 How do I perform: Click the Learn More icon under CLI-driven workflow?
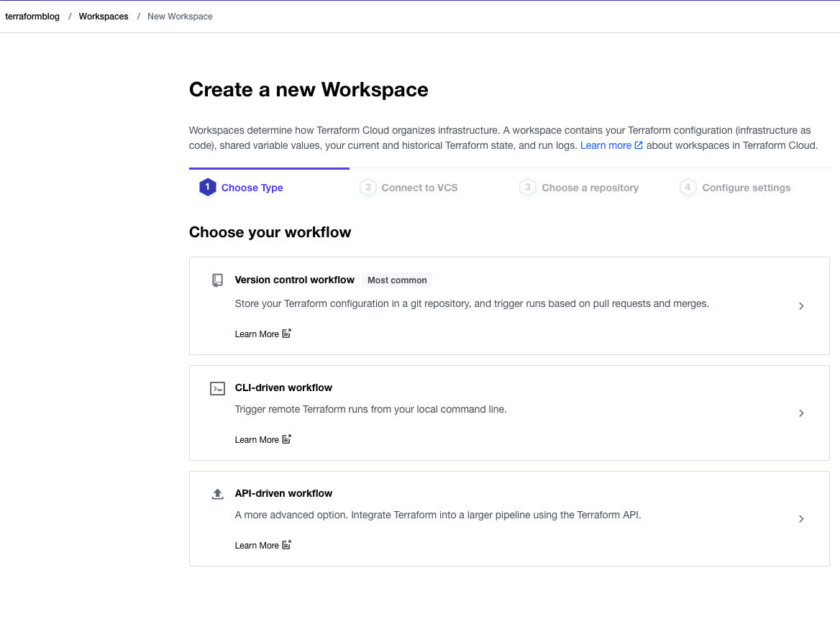[287, 439]
